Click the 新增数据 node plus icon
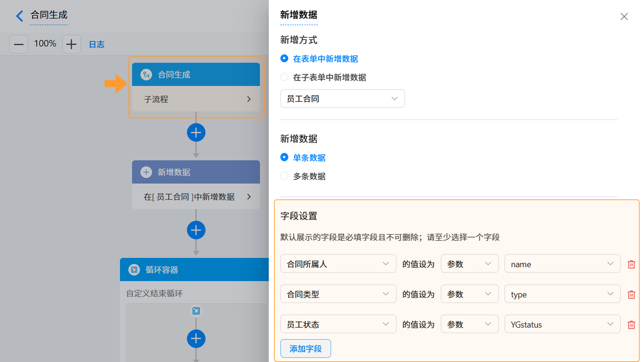 coord(146,172)
